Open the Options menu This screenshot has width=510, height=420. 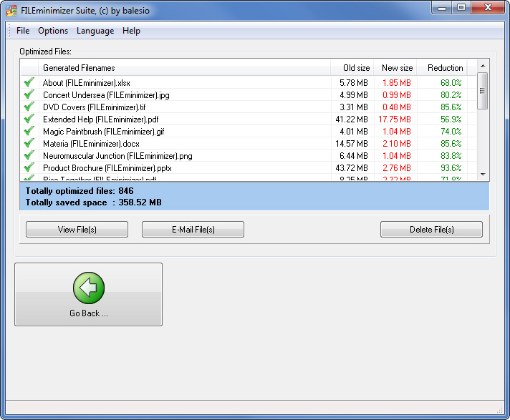point(53,31)
